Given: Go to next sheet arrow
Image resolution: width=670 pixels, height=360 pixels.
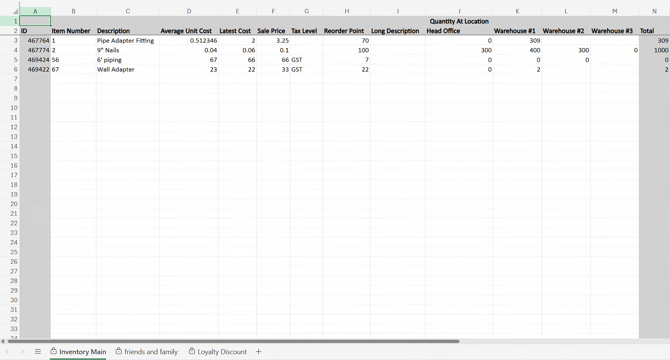Looking at the screenshot, I should coord(23,351).
